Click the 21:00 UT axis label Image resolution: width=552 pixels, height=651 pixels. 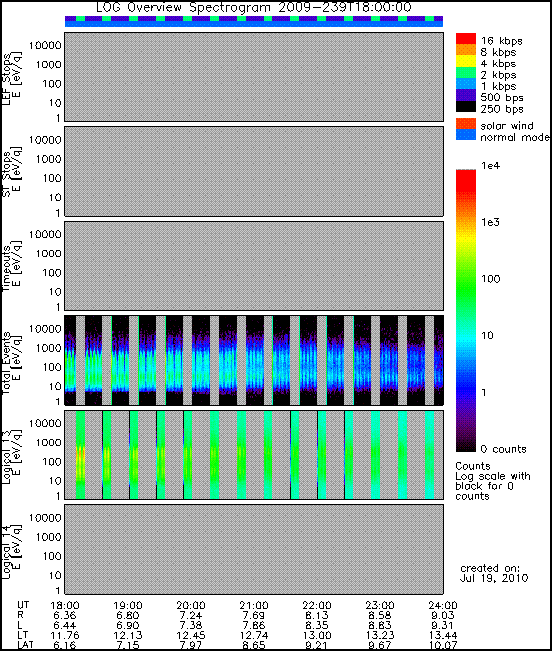254,605
